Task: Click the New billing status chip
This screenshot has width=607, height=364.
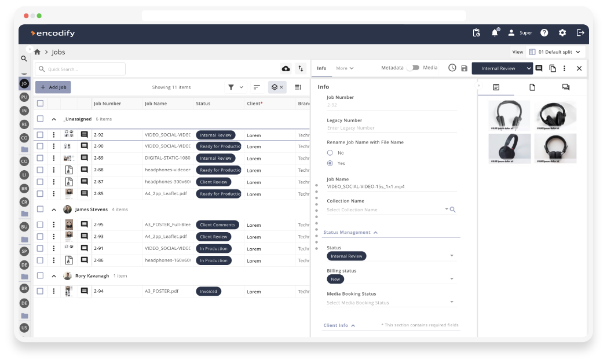Action: 335,278
